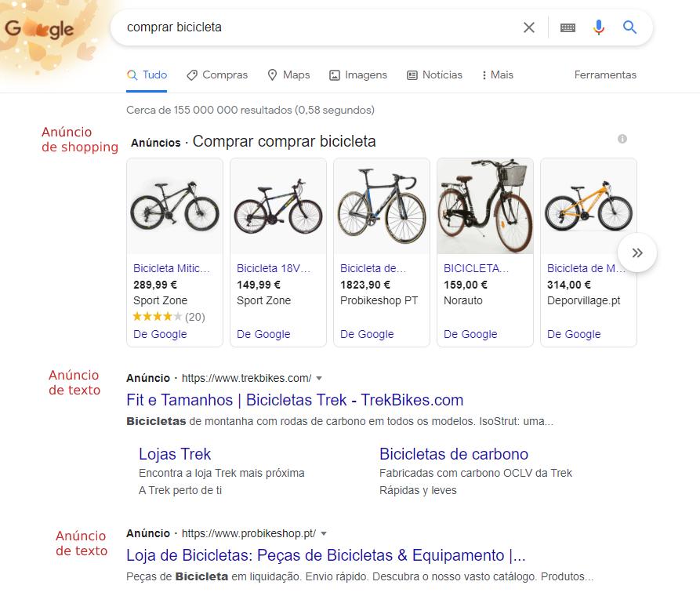This screenshot has height=596, width=700.
Task: Click the orange Deporvillage bicycle thumbnail
Action: [589, 206]
